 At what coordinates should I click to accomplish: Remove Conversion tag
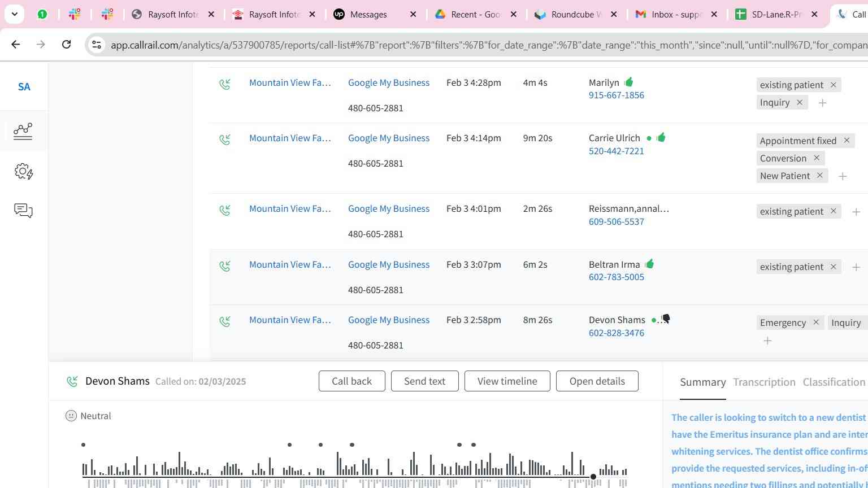click(x=817, y=158)
